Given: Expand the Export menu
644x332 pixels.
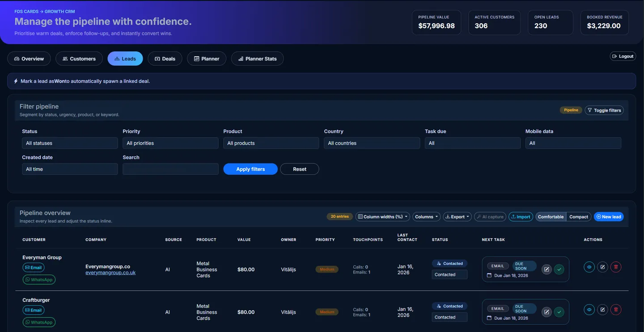Looking at the screenshot, I should point(457,217).
